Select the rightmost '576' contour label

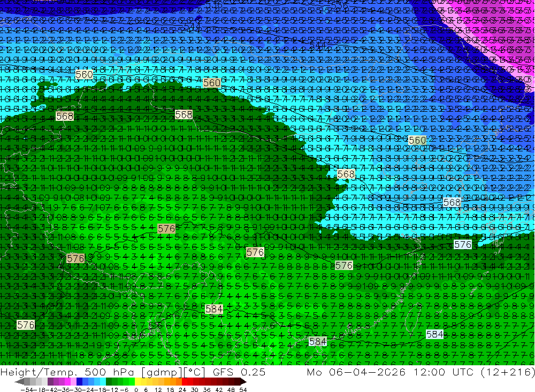tap(463, 244)
